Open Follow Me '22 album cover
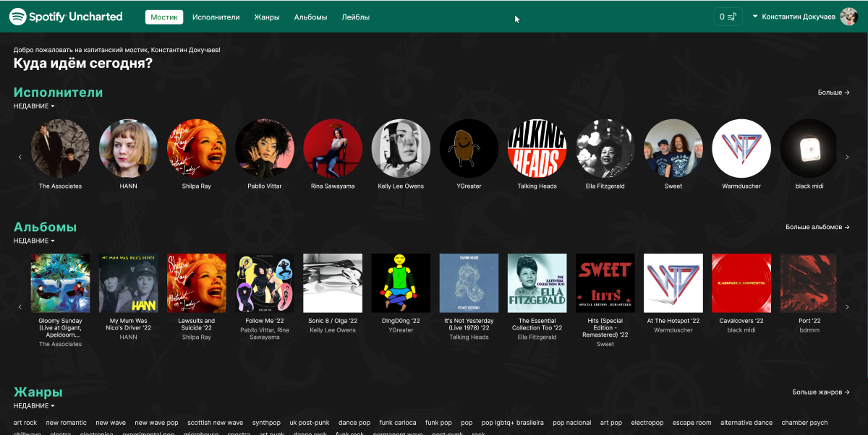This screenshot has height=435, width=868. 265,283
